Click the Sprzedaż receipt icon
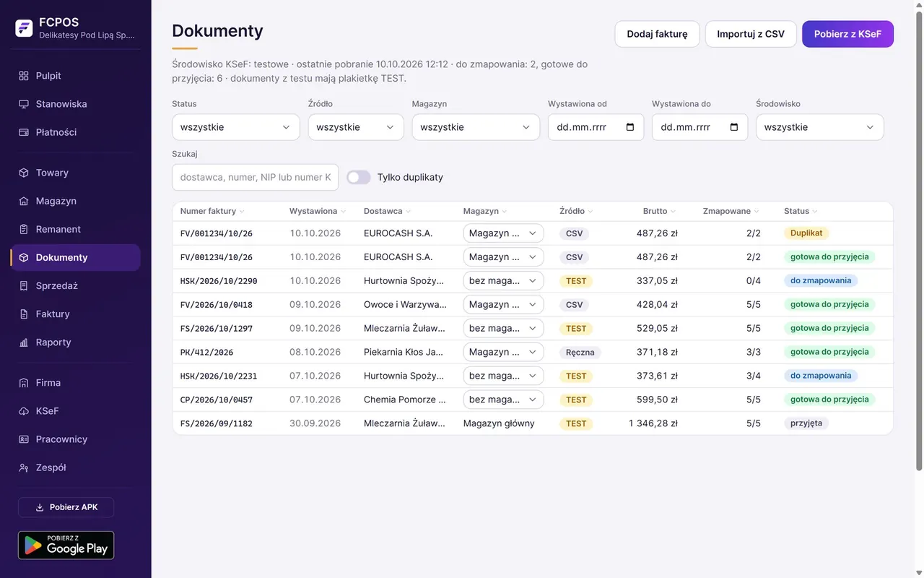This screenshot has width=924, height=578. (24, 285)
